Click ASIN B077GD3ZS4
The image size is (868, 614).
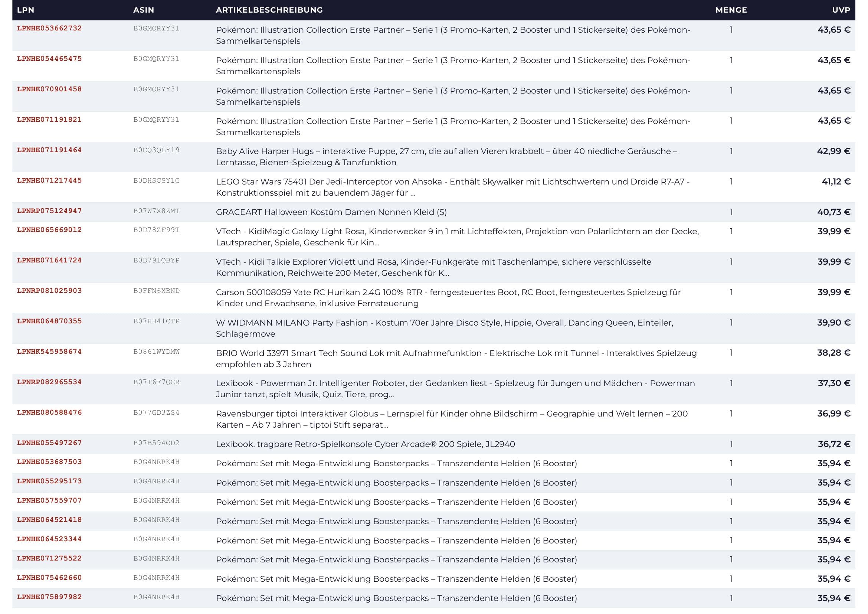point(156,412)
